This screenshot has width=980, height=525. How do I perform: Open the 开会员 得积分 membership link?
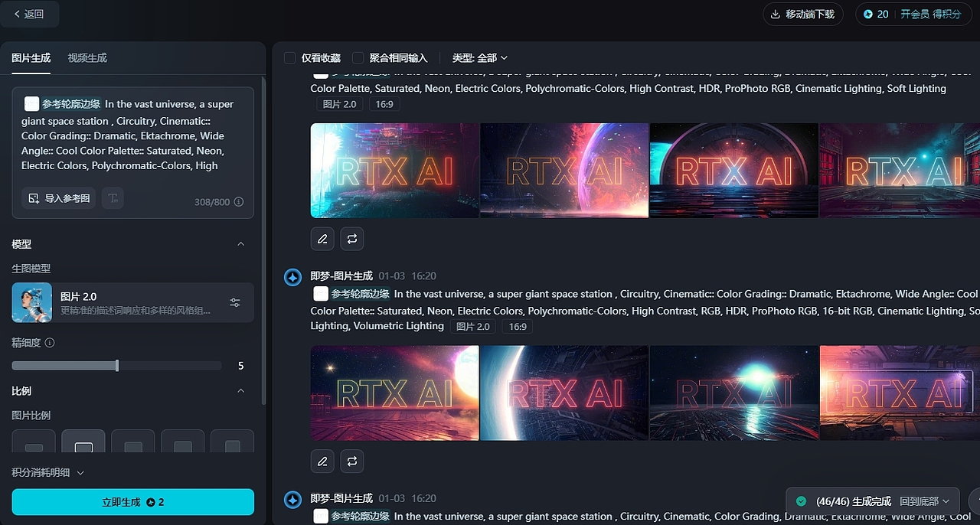click(930, 14)
